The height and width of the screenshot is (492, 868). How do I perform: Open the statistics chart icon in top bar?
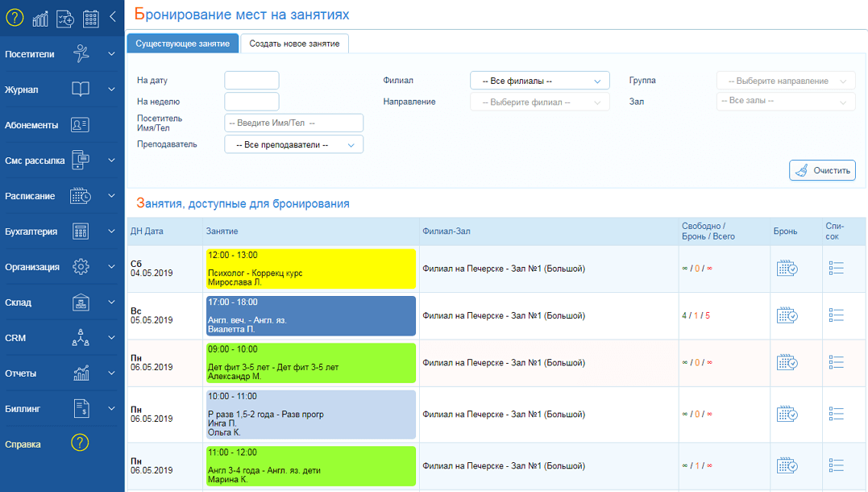(x=40, y=19)
